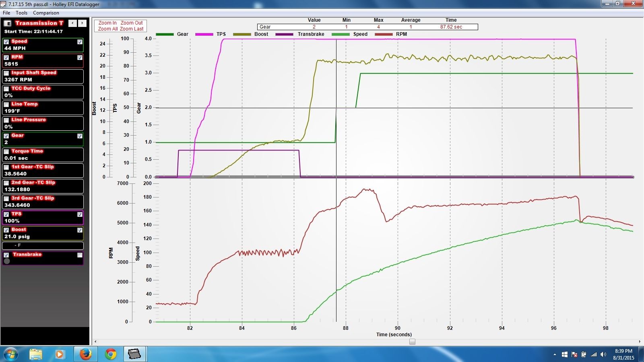Toggle TPS's right-side checkbox
644x362 pixels.
[80, 214]
